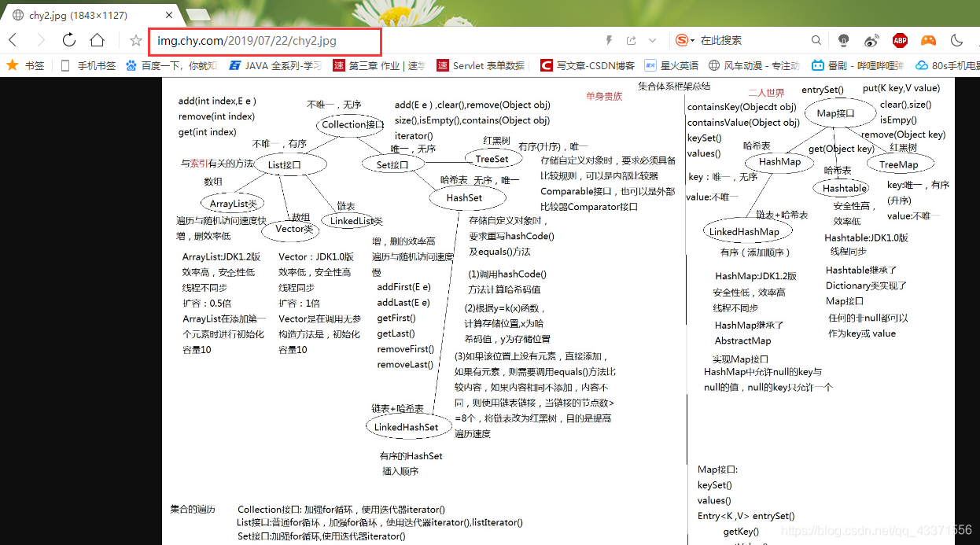Click the Entry<K ,V> entrySet() text

[x=746, y=516]
